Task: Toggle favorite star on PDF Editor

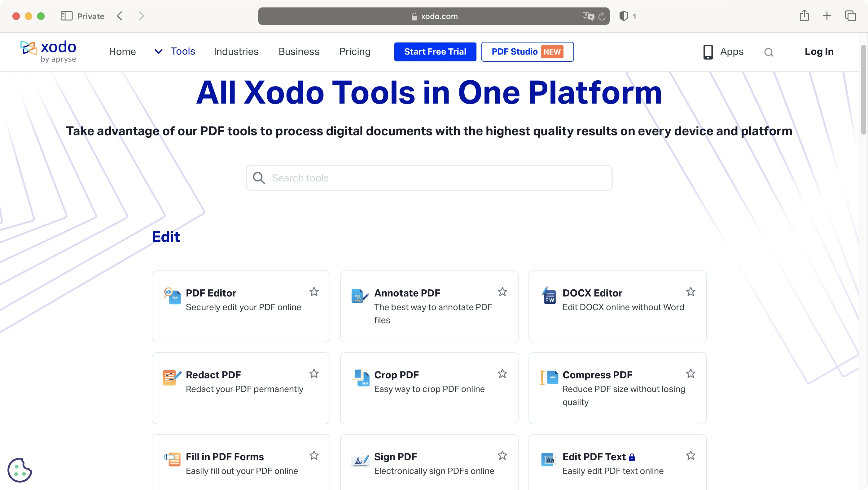Action: [x=313, y=292]
